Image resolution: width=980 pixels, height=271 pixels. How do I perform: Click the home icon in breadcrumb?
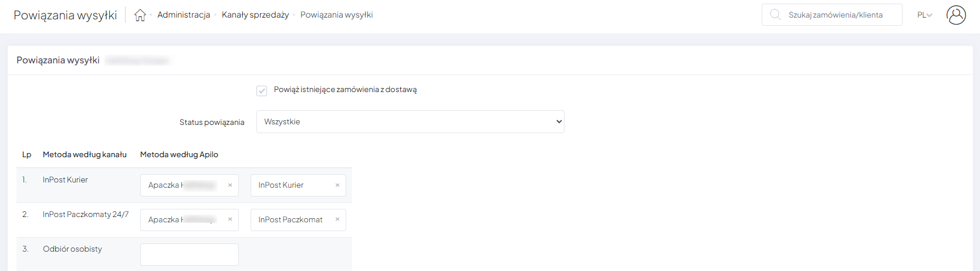pyautogui.click(x=140, y=15)
